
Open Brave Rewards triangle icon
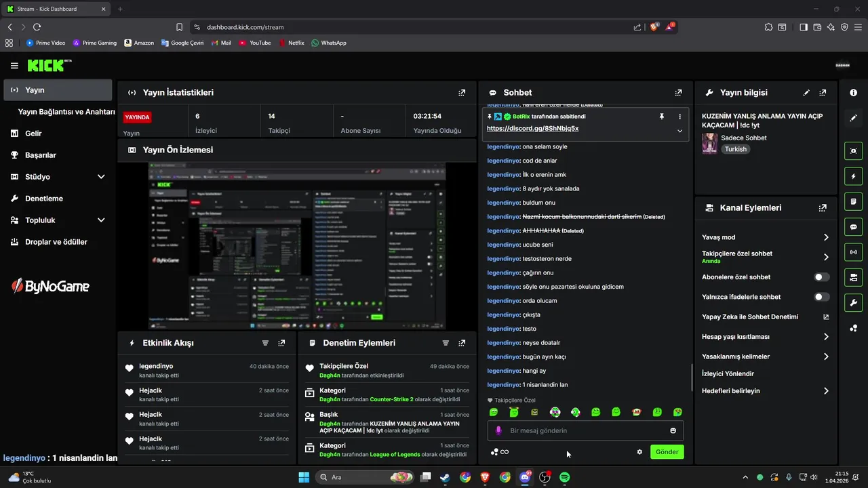671,27
